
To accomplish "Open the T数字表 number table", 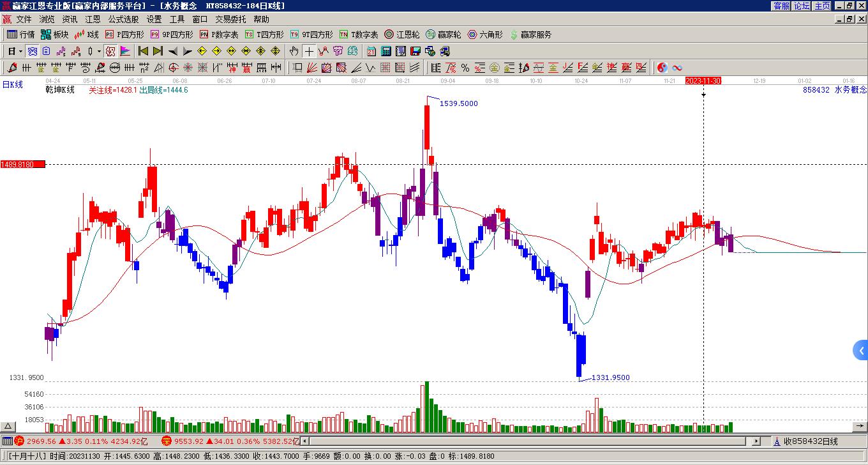I will point(359,34).
